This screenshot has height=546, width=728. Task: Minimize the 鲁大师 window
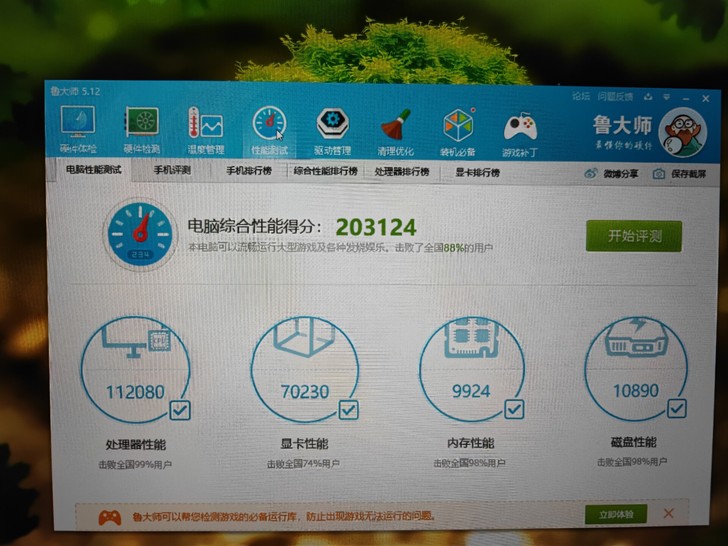pyautogui.click(x=686, y=99)
